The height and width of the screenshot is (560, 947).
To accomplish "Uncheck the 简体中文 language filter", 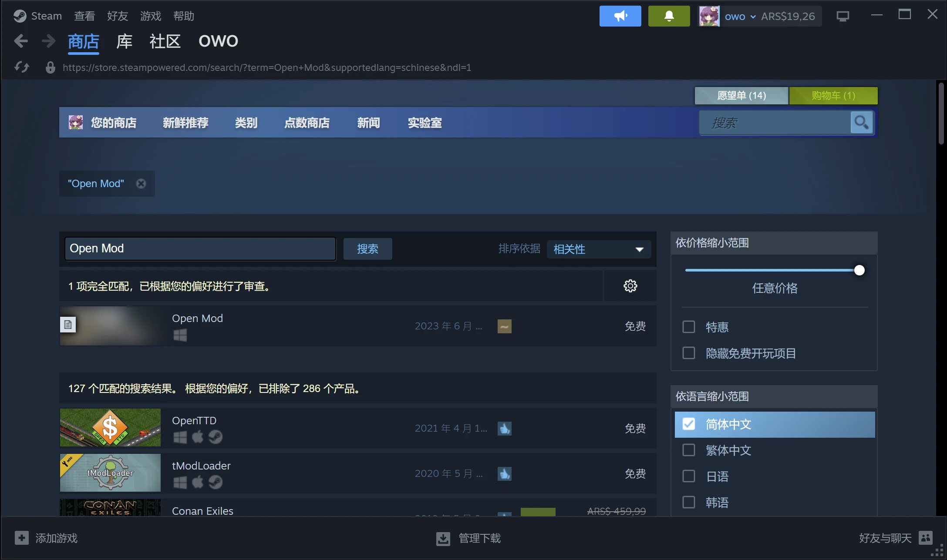I will (x=688, y=423).
